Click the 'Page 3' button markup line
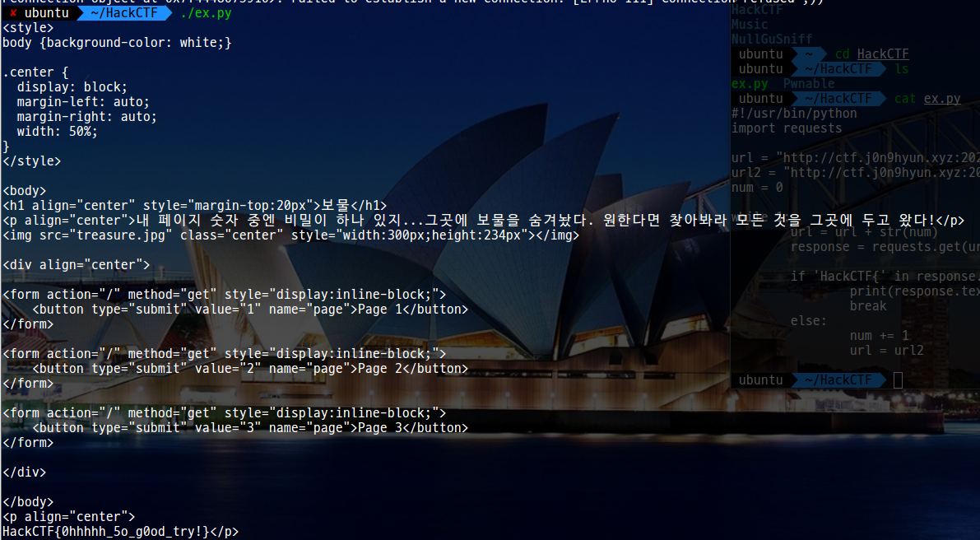This screenshot has width=980, height=540. click(250, 428)
